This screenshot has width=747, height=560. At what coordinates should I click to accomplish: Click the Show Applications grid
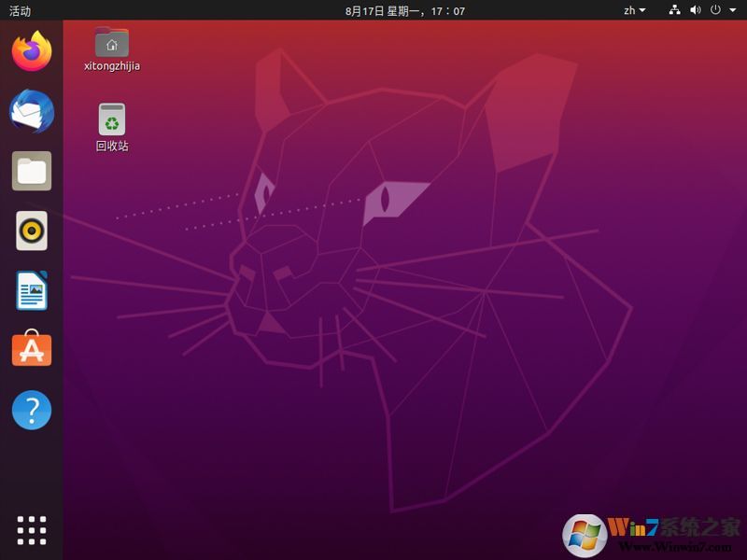31,529
